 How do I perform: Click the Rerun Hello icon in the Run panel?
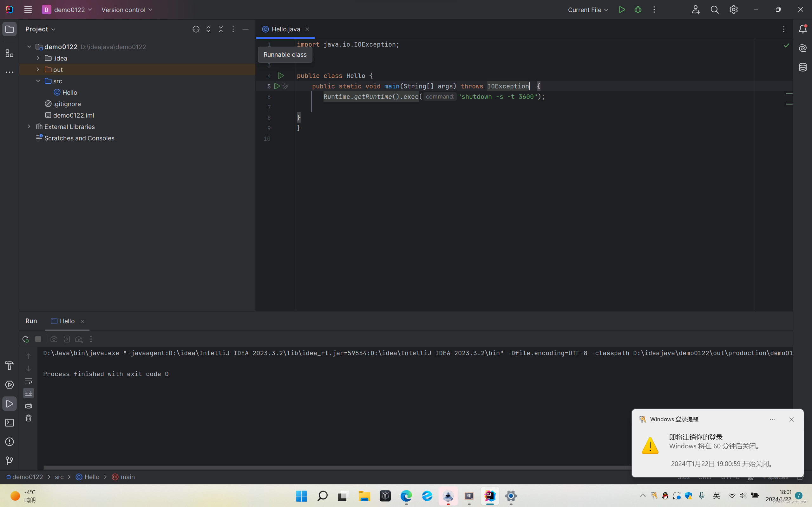25,339
